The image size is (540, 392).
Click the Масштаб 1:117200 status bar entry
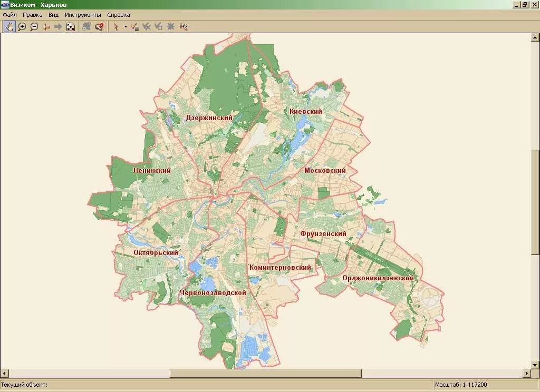point(461,385)
